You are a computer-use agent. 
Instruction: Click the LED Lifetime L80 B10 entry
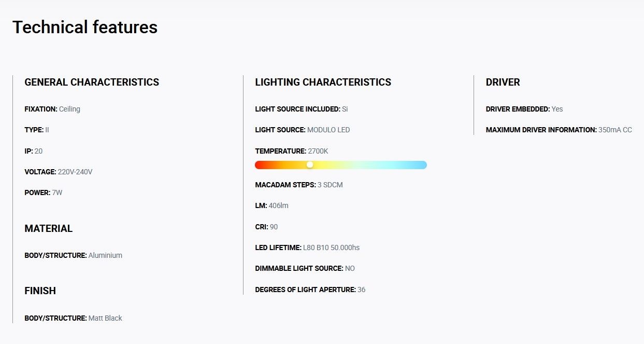point(307,247)
